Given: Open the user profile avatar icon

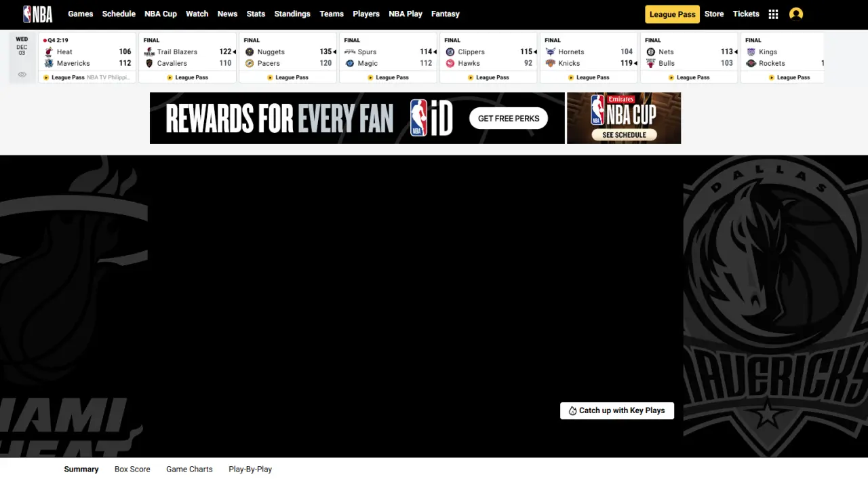Looking at the screenshot, I should (796, 14).
